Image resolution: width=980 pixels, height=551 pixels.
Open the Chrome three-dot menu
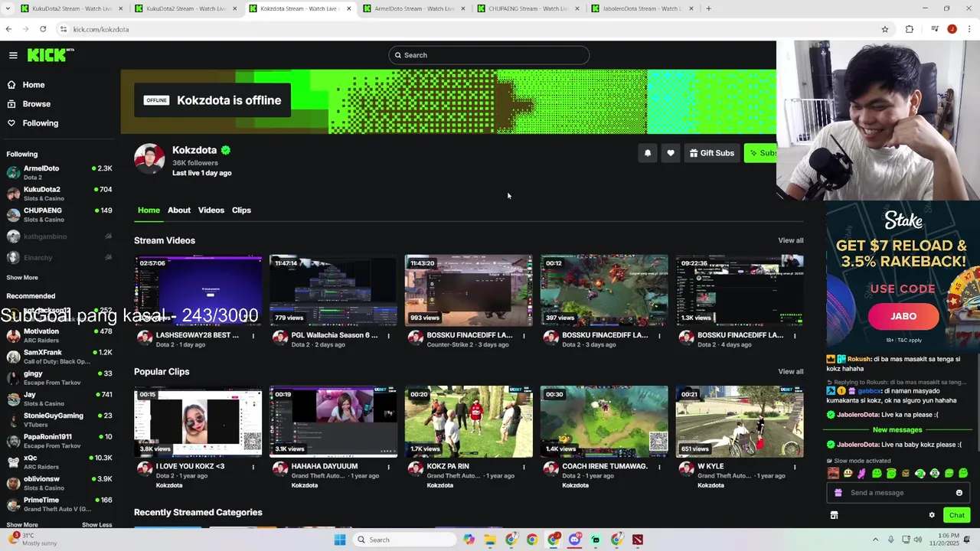coord(969,29)
